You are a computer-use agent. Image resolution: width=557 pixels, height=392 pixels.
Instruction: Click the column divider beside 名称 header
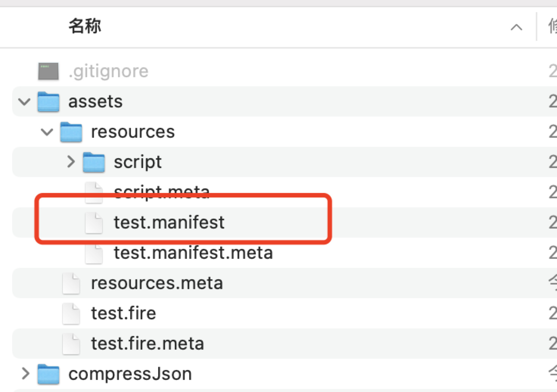point(537,26)
